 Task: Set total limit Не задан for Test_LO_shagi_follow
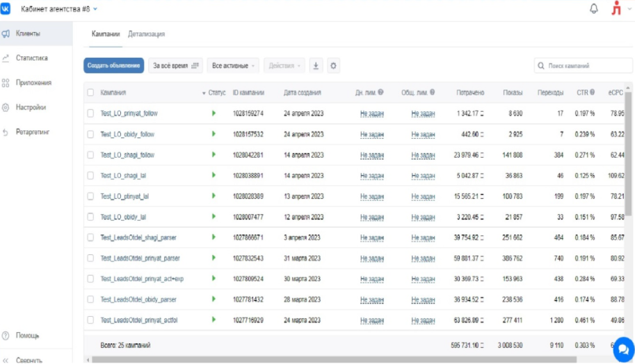click(423, 156)
